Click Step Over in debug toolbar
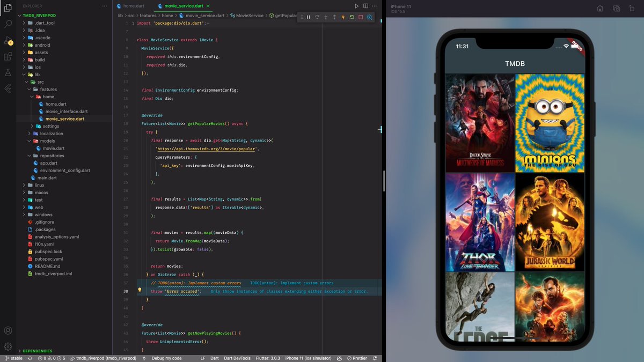Viewport: 644px width, 362px height. 317,17
